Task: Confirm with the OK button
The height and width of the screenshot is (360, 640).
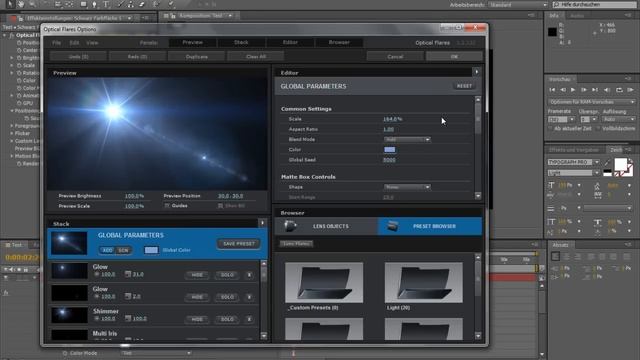Action: click(454, 57)
